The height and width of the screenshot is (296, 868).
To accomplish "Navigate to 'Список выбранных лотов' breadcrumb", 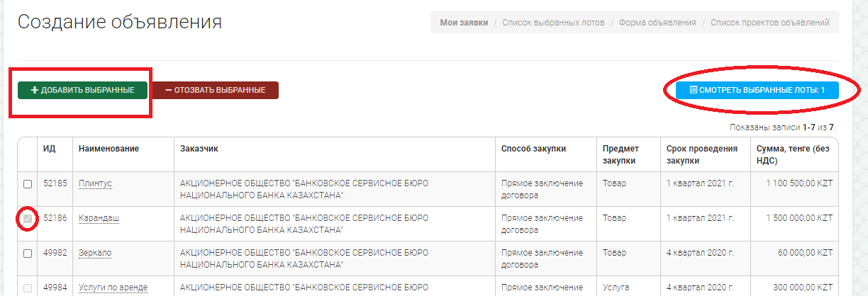I will pyautogui.click(x=553, y=23).
